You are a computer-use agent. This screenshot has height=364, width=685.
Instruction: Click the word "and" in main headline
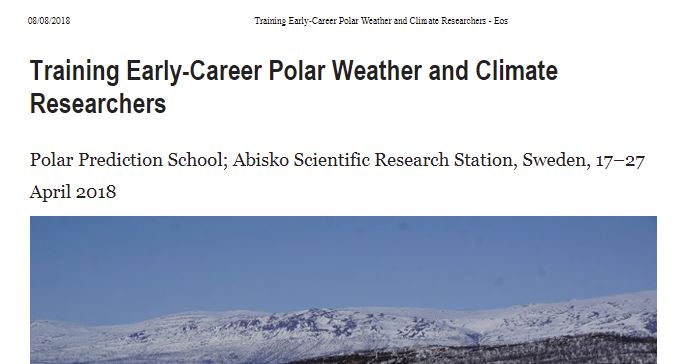pos(449,71)
